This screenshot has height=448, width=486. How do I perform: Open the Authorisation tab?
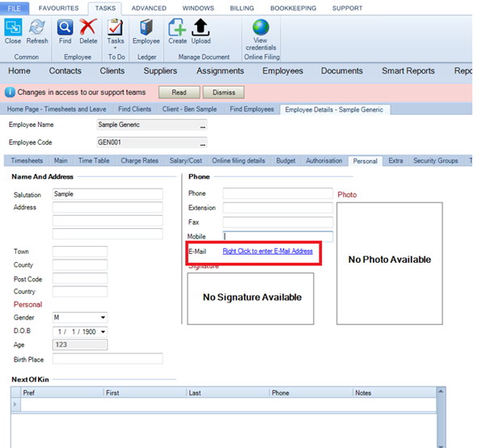point(324,161)
